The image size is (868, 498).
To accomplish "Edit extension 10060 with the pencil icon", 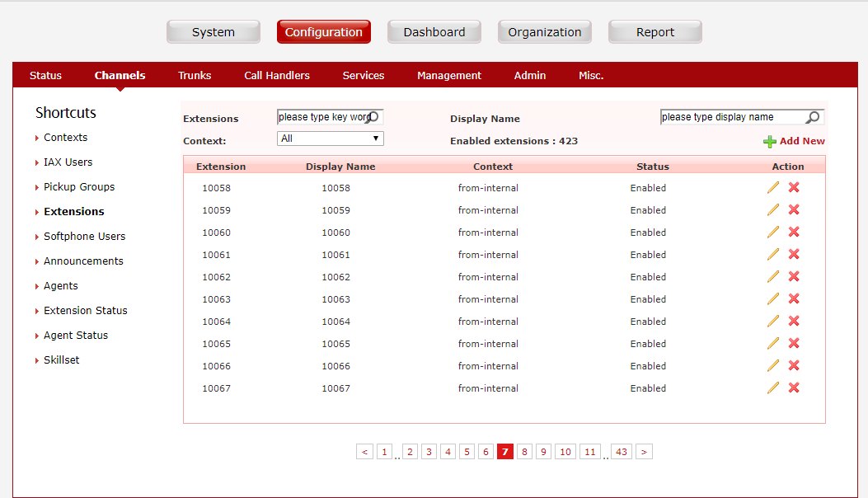I will tap(772, 233).
